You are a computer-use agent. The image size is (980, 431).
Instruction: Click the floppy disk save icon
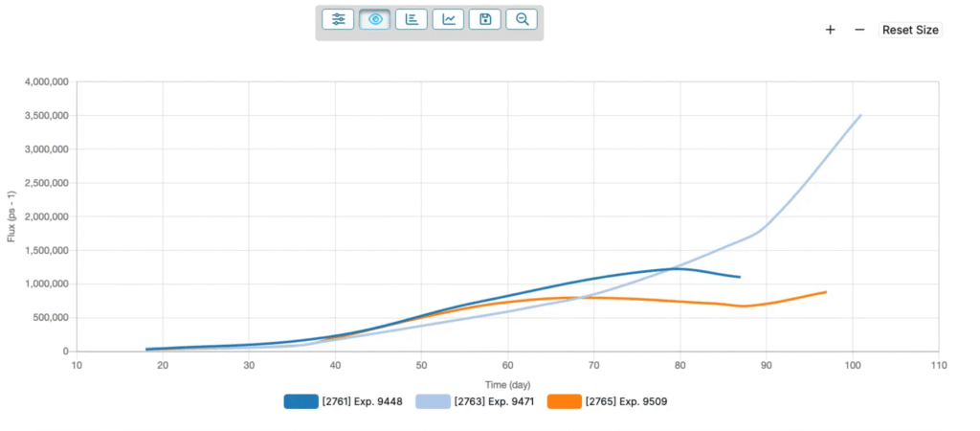485,19
